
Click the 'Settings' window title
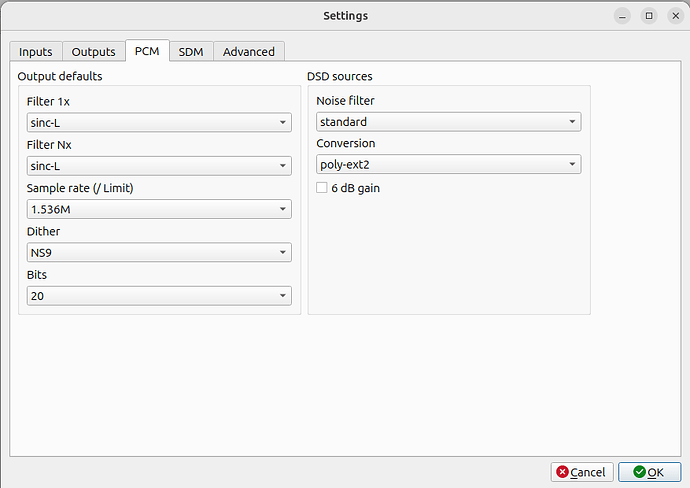[345, 16]
